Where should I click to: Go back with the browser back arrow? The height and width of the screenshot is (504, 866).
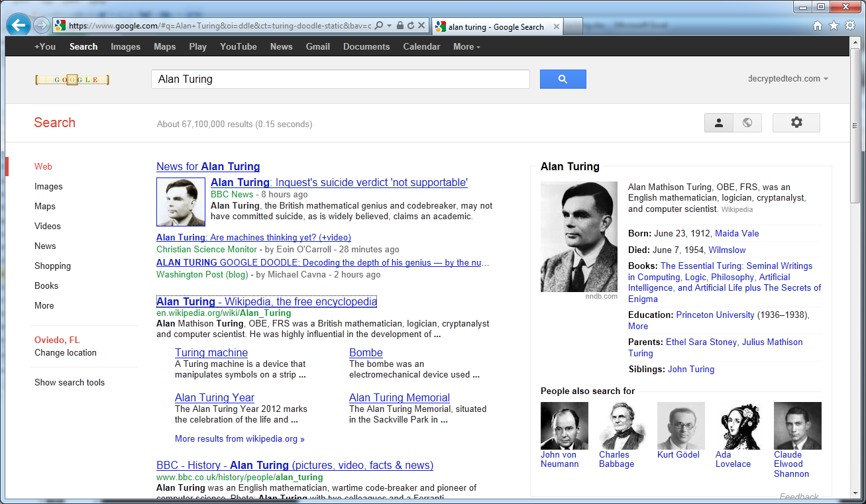pos(18,25)
